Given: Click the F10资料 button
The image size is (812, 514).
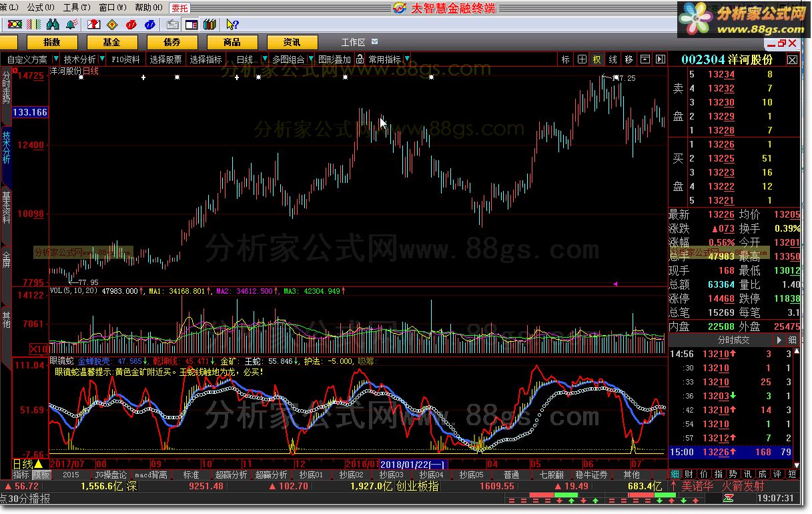Looking at the screenshot, I should click(125, 59).
